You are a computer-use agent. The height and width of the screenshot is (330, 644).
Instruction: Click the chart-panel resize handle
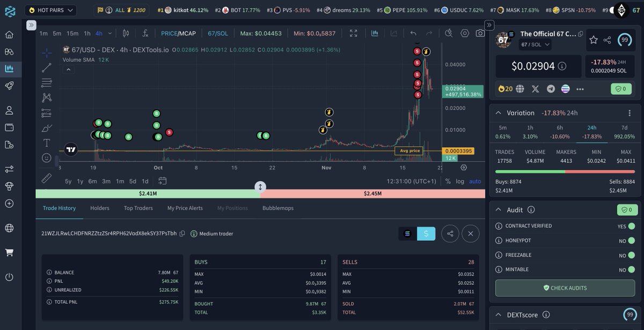point(260,187)
